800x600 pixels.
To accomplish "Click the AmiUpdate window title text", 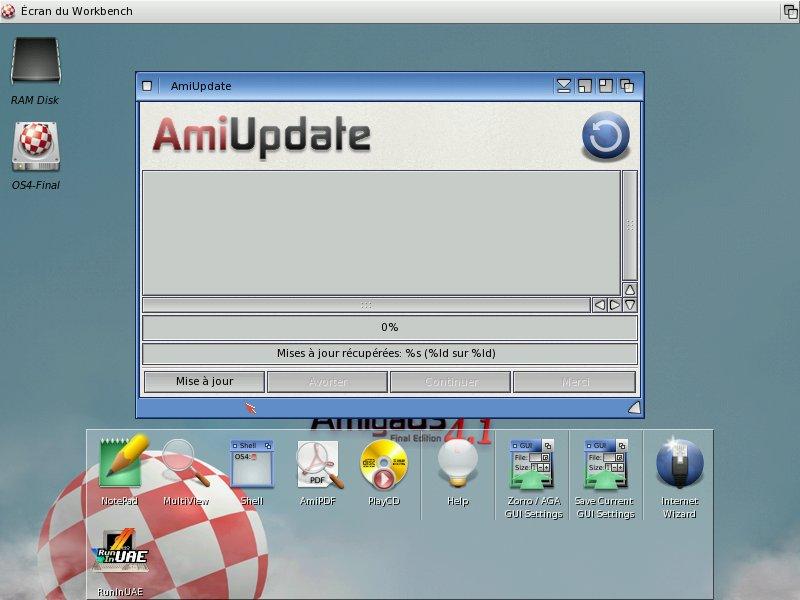I will [201, 86].
